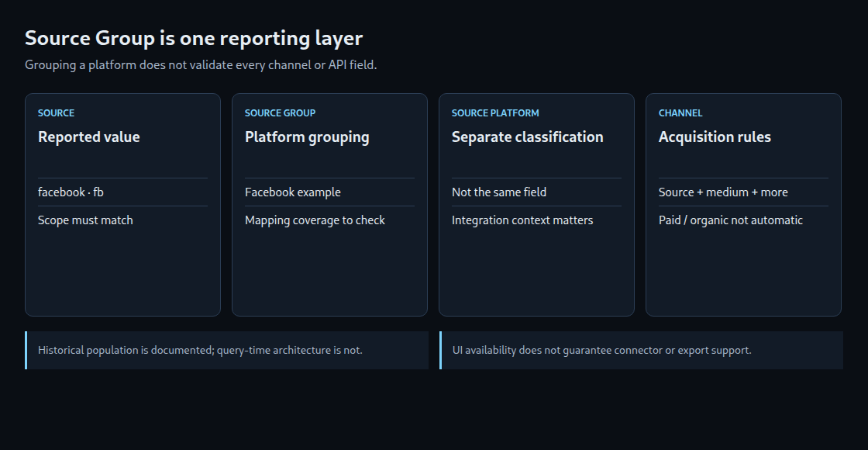Click the 'SOURCE PLATFORM' card label

point(495,113)
